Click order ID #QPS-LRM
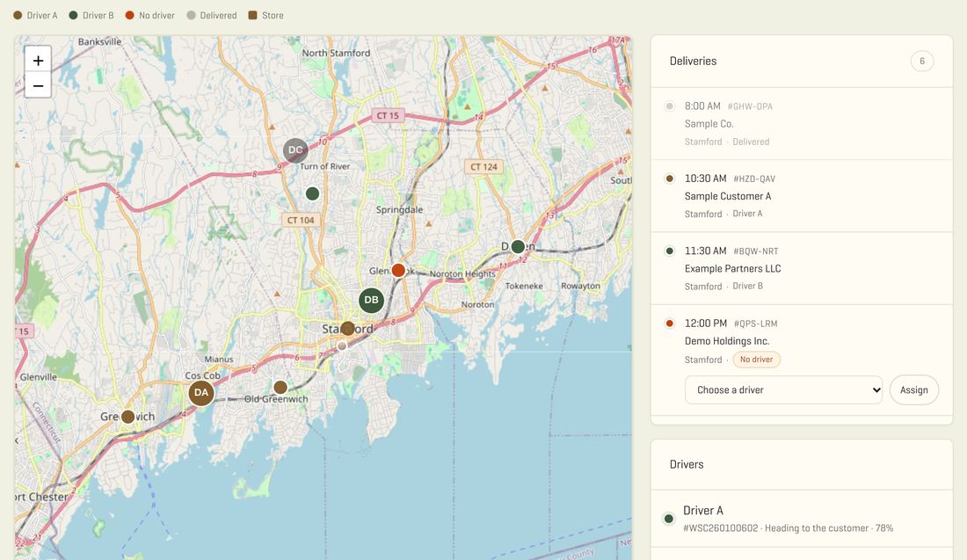967x560 pixels. point(755,324)
